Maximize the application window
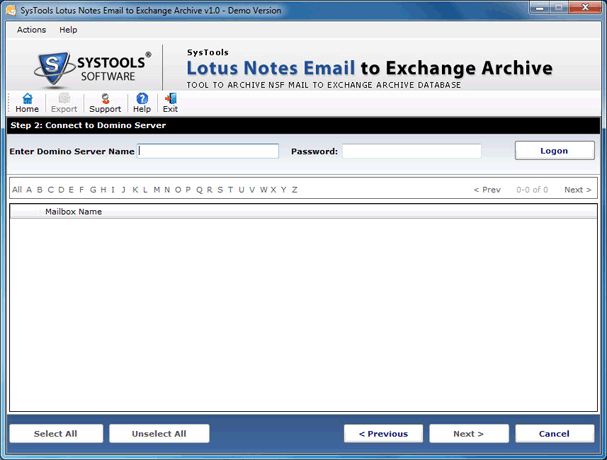 (559, 7)
